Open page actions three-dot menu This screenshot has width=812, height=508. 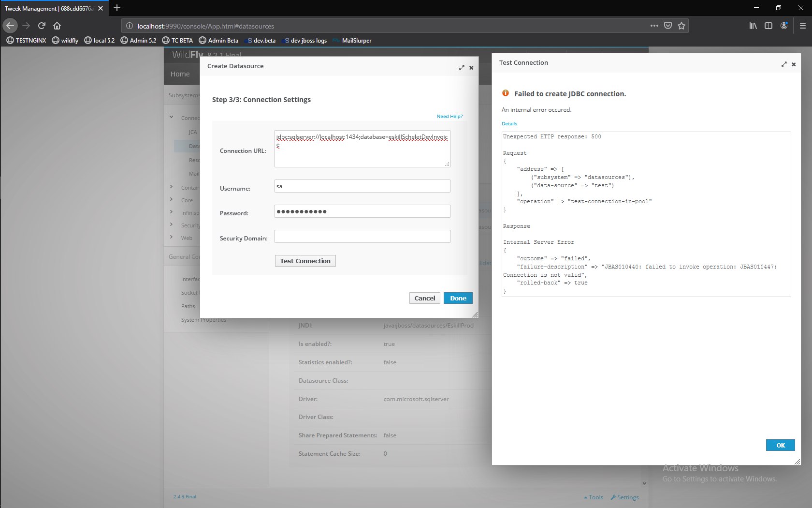pyautogui.click(x=654, y=26)
